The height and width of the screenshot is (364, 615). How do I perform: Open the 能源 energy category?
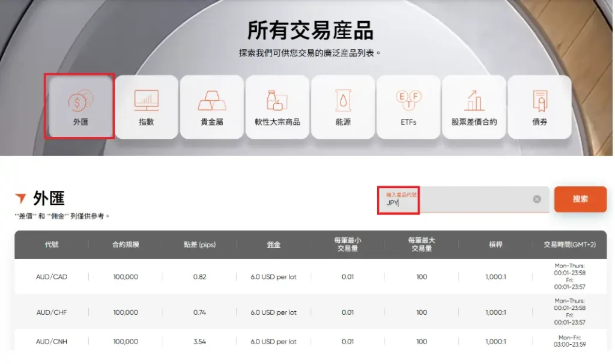point(343,107)
